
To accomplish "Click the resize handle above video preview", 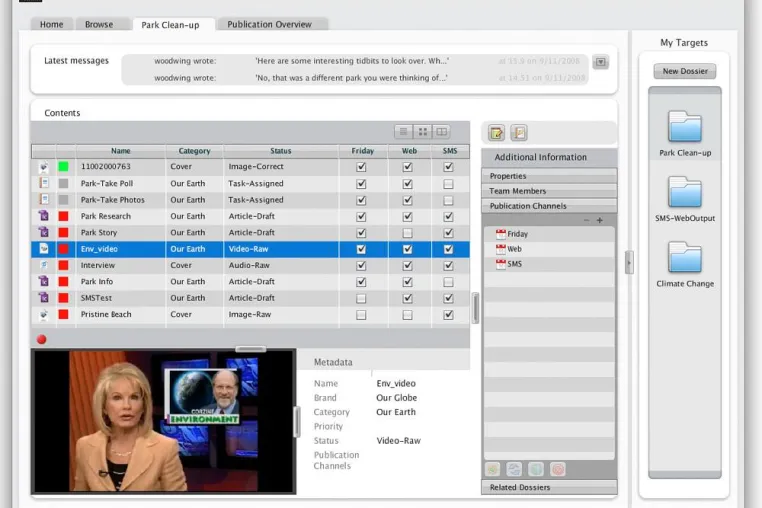I will pyautogui.click(x=250, y=349).
